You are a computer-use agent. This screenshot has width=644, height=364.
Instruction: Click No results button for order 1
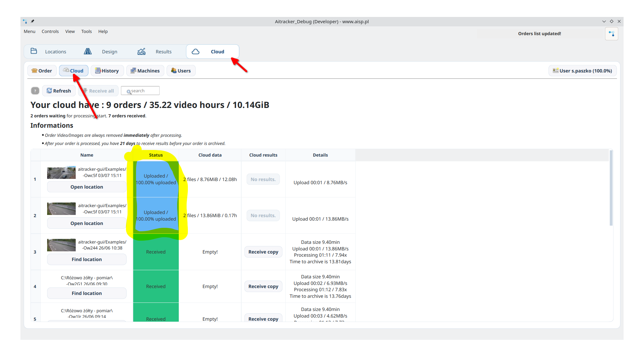pyautogui.click(x=263, y=179)
